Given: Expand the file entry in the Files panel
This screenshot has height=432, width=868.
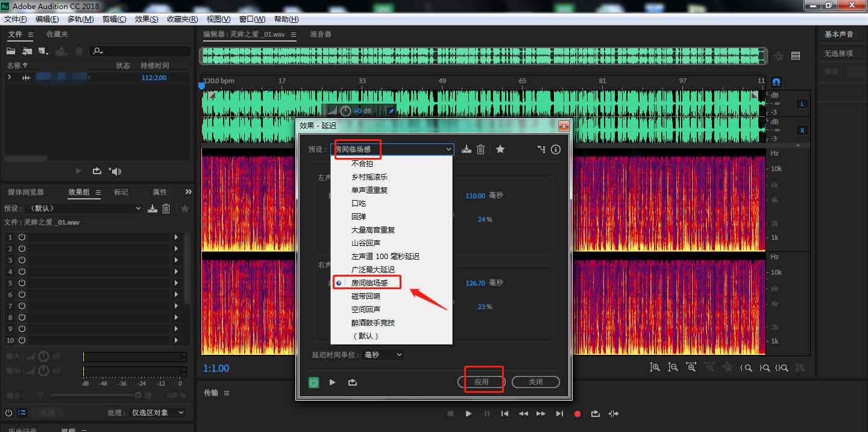Looking at the screenshot, I should point(9,78).
